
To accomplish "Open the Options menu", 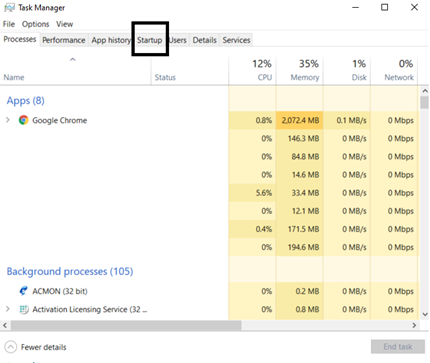I will (35, 24).
